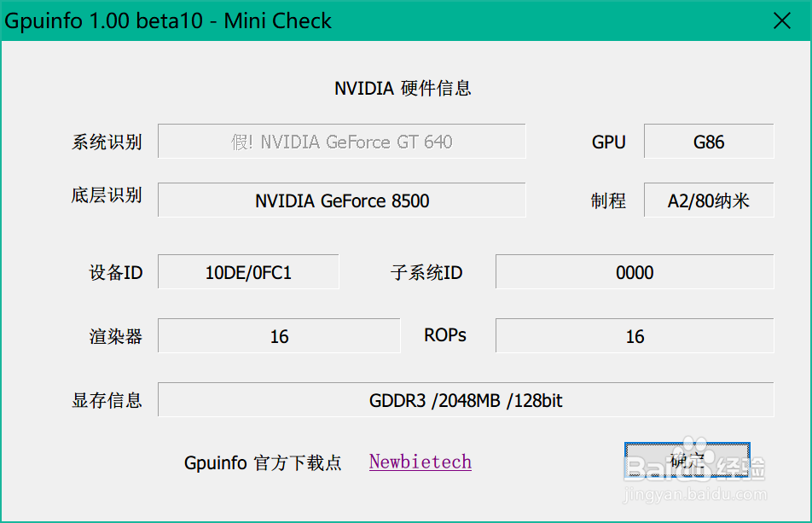Click the 系统识别 field showing GeForce GT 640
The image size is (812, 523).
click(342, 141)
